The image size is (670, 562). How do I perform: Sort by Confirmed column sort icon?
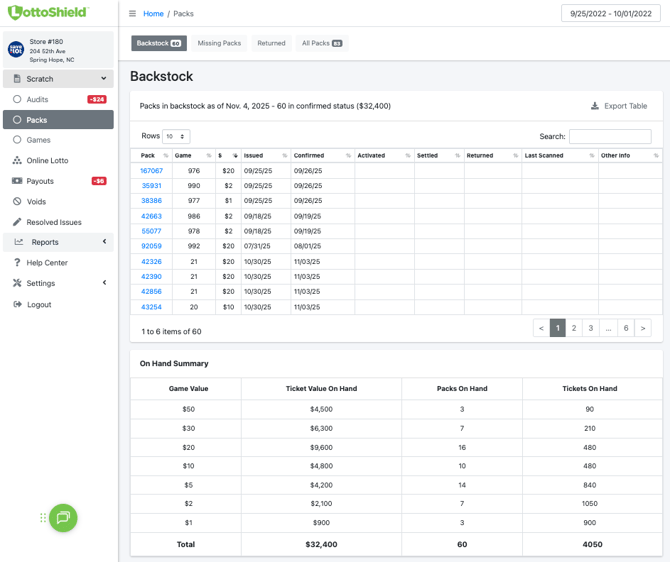348,156
